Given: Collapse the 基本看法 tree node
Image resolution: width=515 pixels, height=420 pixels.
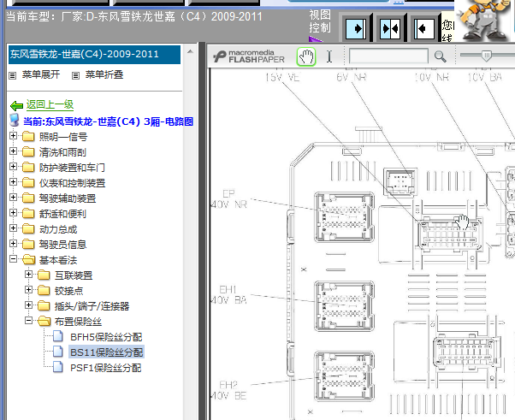Looking at the screenshot, I should [x=13, y=259].
